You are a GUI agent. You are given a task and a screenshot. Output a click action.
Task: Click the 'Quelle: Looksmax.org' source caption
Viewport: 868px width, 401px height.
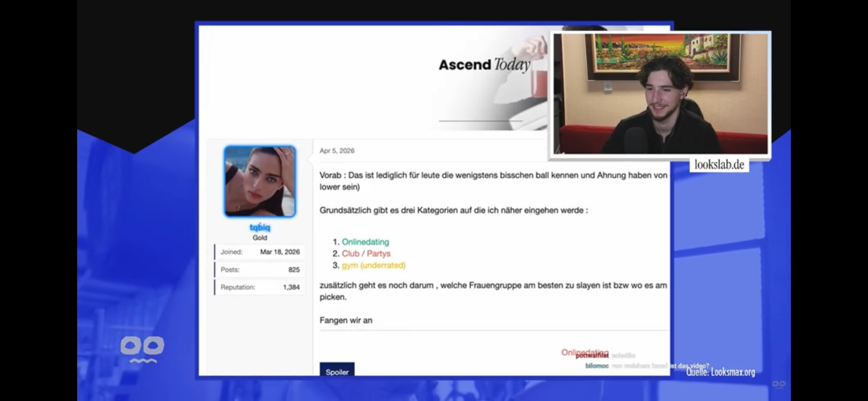click(721, 372)
